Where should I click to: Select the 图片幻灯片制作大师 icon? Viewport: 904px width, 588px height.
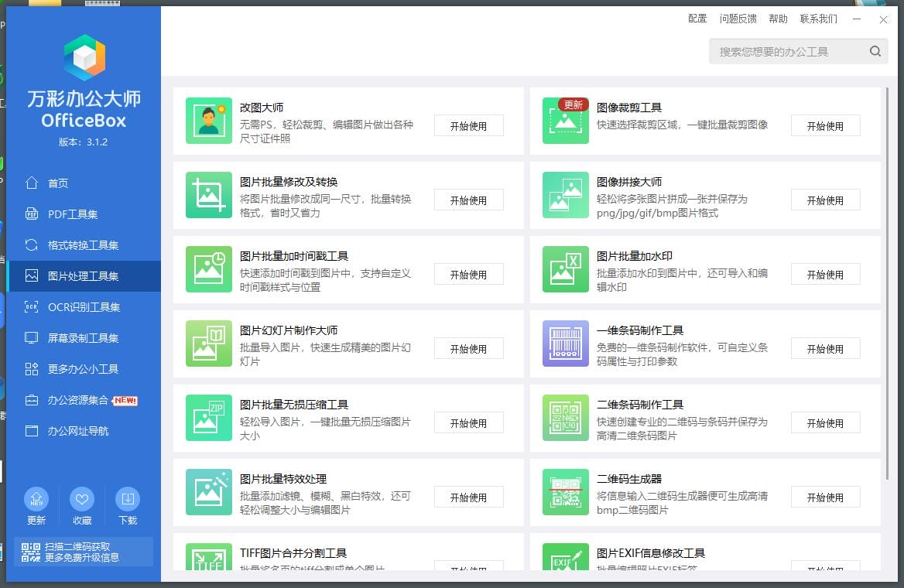click(209, 344)
